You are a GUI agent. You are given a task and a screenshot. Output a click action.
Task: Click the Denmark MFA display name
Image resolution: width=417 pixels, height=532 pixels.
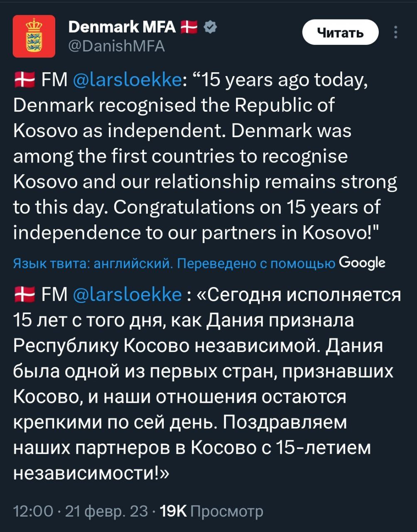(122, 27)
